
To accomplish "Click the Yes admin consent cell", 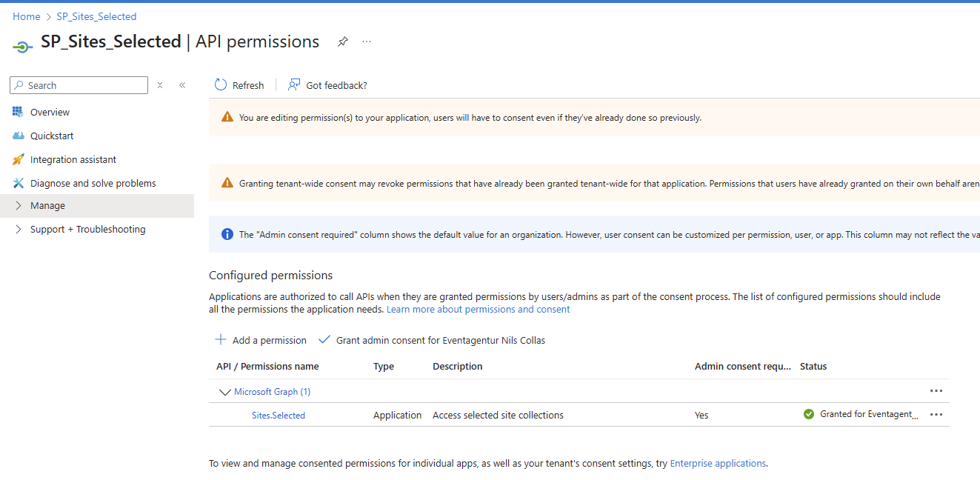I will coord(701,415).
